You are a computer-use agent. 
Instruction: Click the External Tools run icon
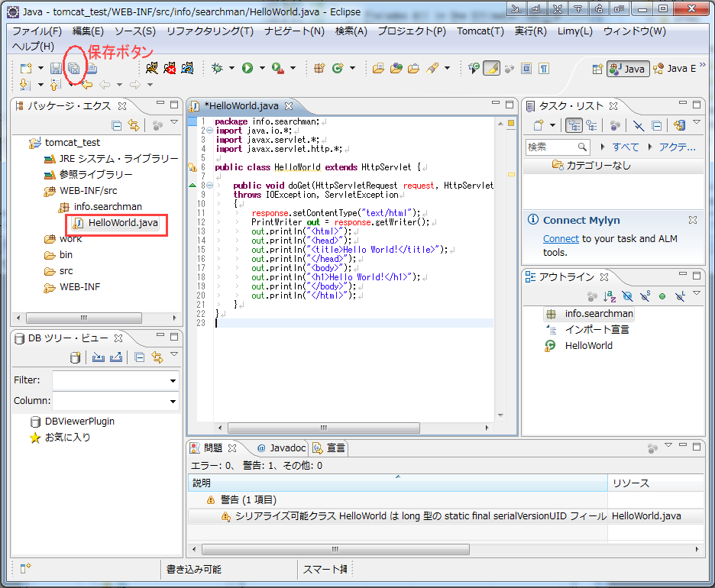coord(278,69)
